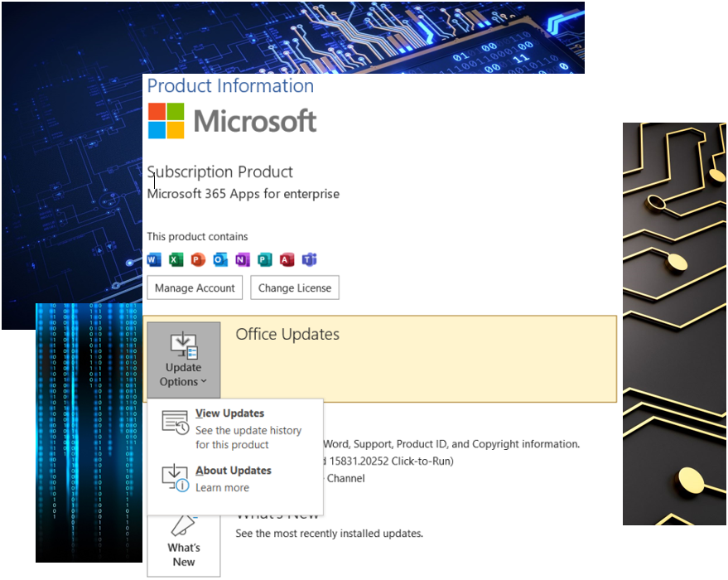
Task: Click the OneNote app icon
Action: [243, 259]
